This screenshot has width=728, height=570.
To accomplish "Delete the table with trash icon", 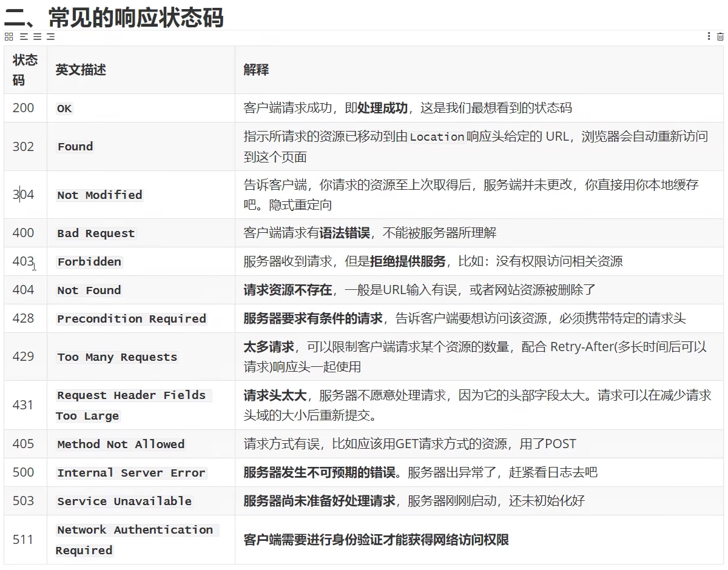I will pyautogui.click(x=720, y=37).
